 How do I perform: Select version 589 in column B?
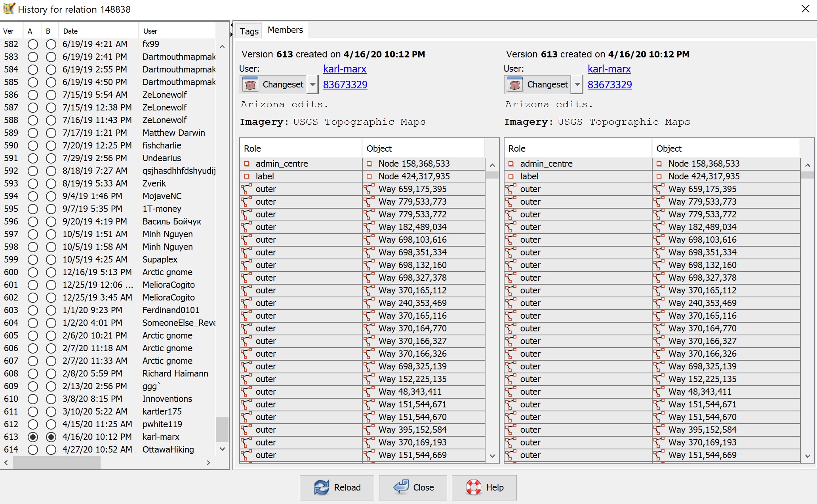(x=51, y=133)
